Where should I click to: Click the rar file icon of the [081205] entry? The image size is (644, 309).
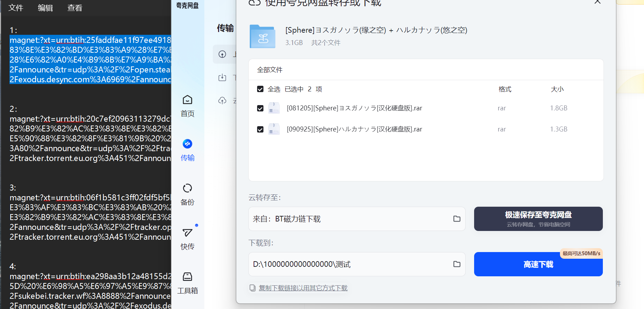point(274,108)
